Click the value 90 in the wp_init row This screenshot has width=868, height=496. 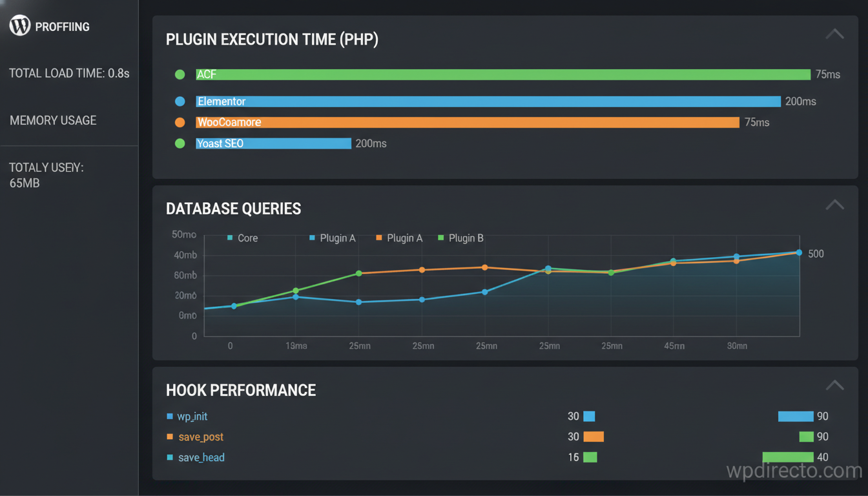[x=823, y=417]
